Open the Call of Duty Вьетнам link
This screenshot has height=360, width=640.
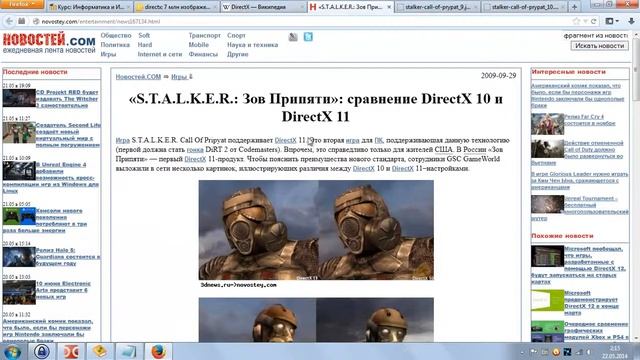[x=577, y=153]
